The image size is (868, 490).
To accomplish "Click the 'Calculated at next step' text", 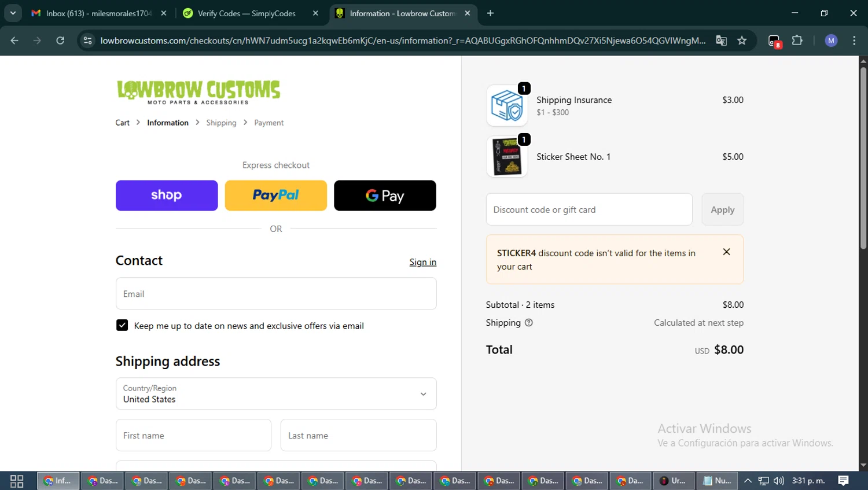I will (698, 323).
